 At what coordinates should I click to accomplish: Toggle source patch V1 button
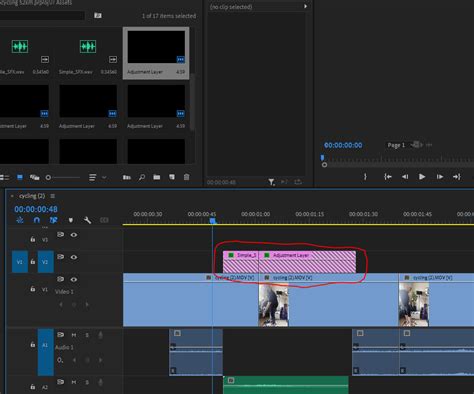click(x=20, y=262)
